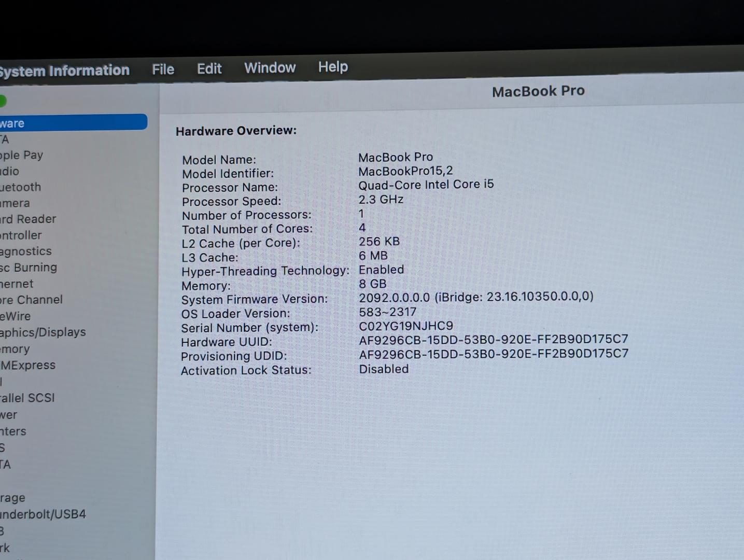Click the Hardware UUID value

point(494,340)
